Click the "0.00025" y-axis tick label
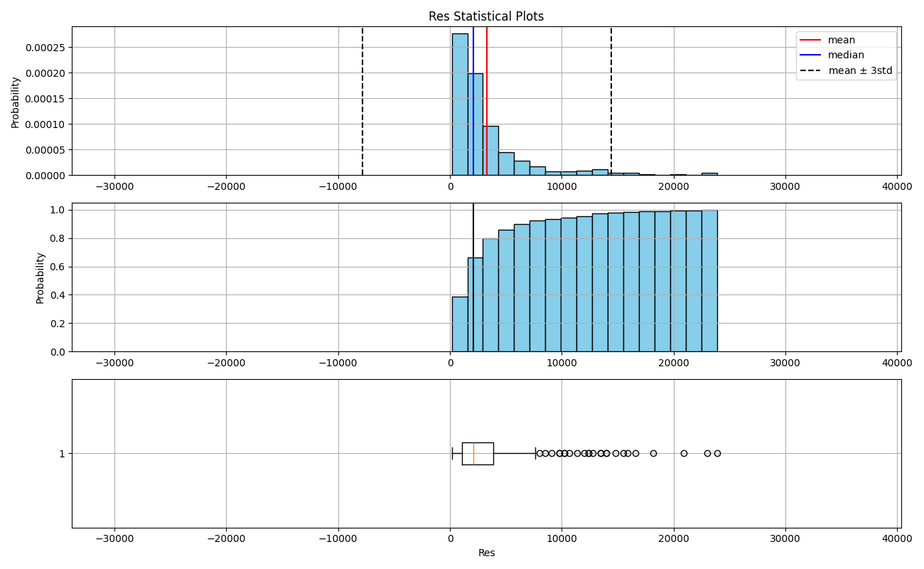The width and height of the screenshot is (924, 569). (x=45, y=48)
